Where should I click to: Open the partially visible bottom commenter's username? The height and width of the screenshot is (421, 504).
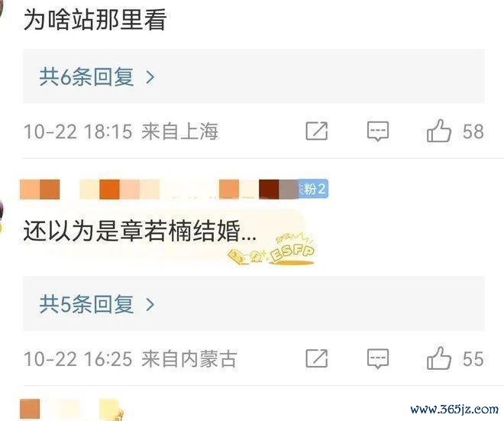coord(71,409)
